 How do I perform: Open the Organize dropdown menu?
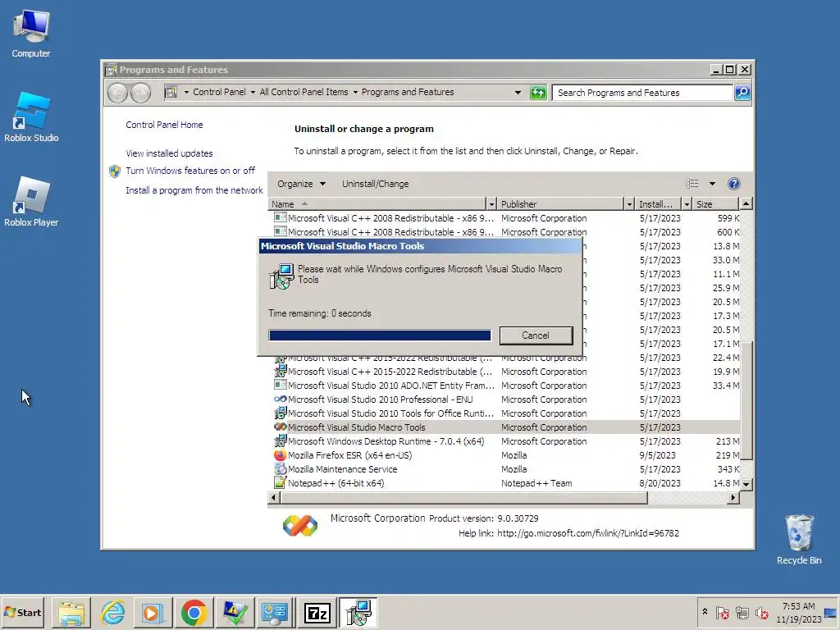[x=301, y=184]
